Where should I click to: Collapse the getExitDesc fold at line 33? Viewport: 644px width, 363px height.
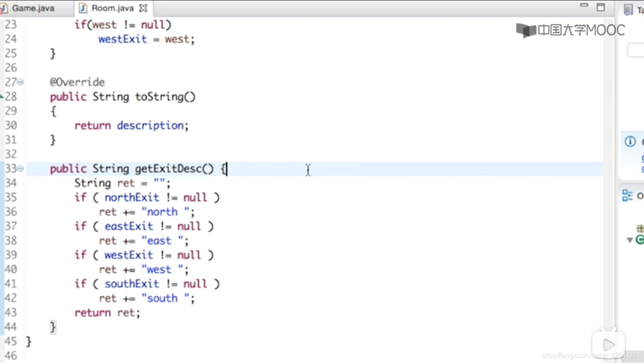[20, 168]
